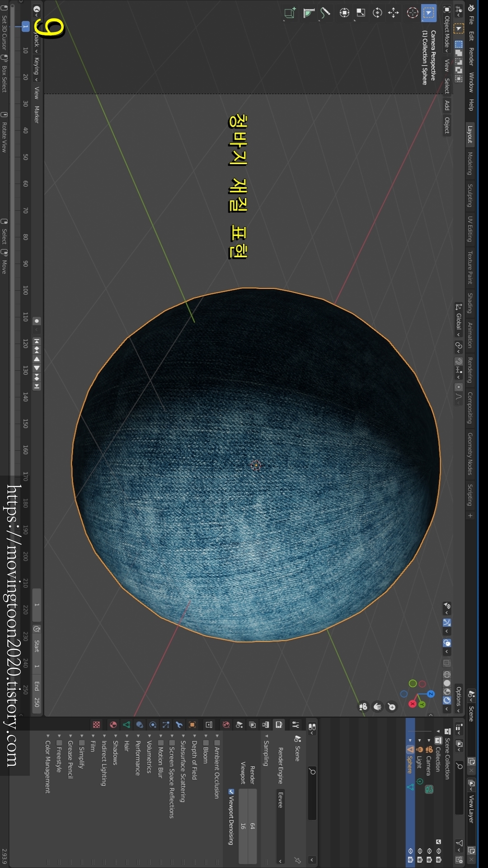Select the Measure tool
The image size is (488, 868).
tap(309, 13)
